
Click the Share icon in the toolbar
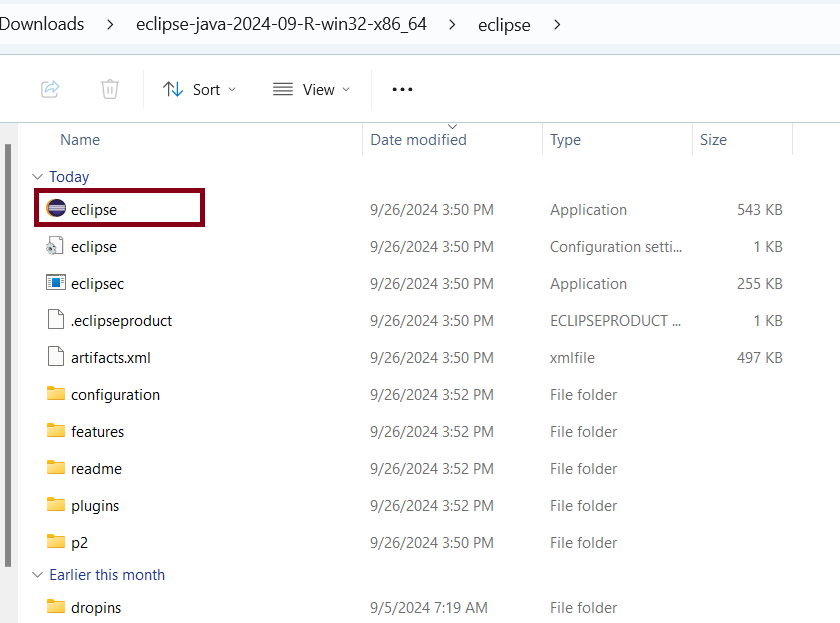(x=50, y=89)
